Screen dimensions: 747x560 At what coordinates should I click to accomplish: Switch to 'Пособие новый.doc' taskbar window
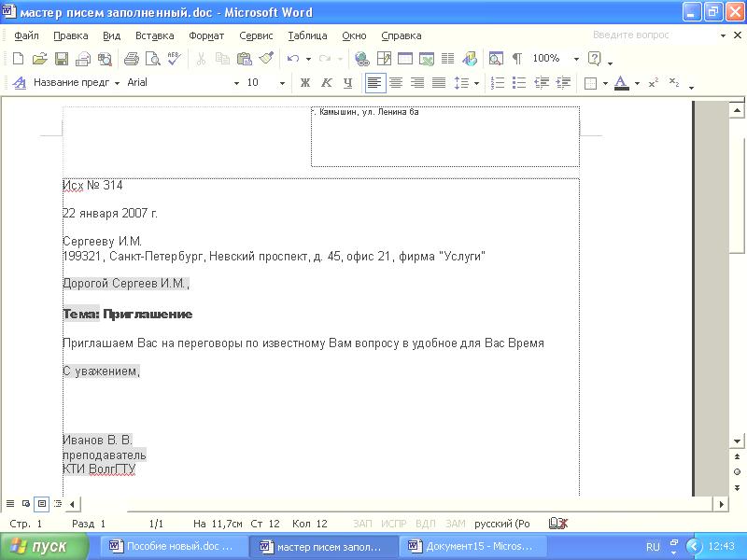coord(174,546)
